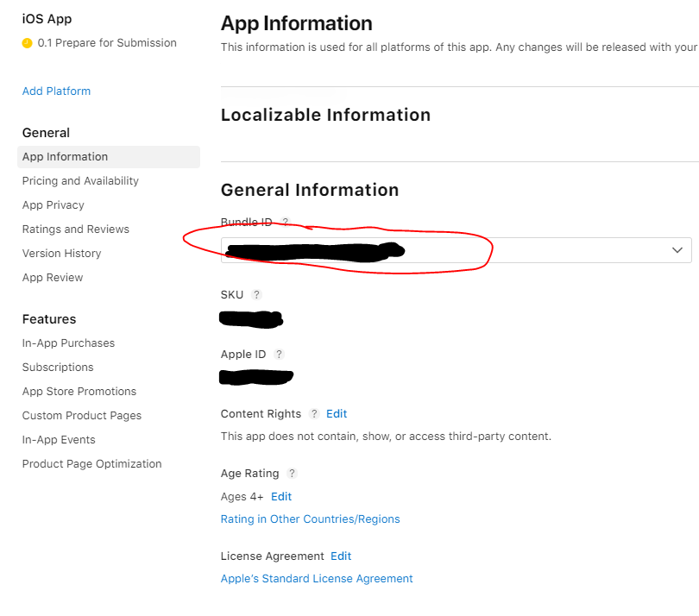This screenshot has height=616, width=699.
Task: Open Rating in Other Countries/Regions link
Action: [x=311, y=519]
